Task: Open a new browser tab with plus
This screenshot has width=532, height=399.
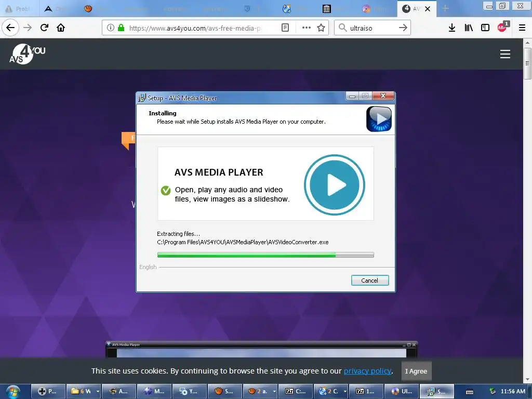Action: point(445,8)
